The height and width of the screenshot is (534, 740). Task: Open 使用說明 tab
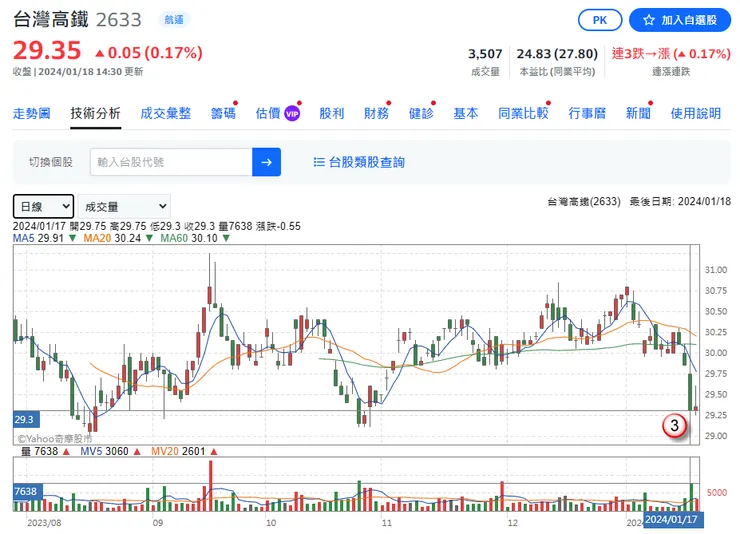coord(696,113)
